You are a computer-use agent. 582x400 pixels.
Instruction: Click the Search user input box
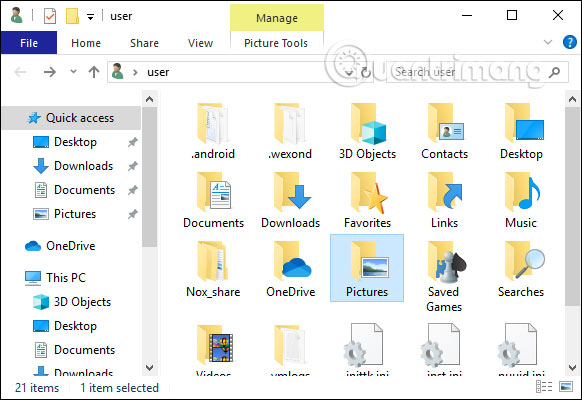click(471, 72)
